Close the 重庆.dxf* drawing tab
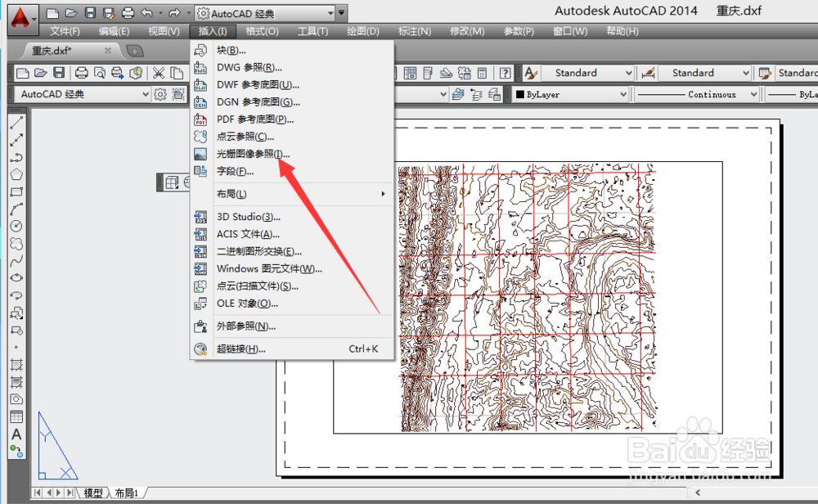This screenshot has width=818, height=504. click(108, 51)
